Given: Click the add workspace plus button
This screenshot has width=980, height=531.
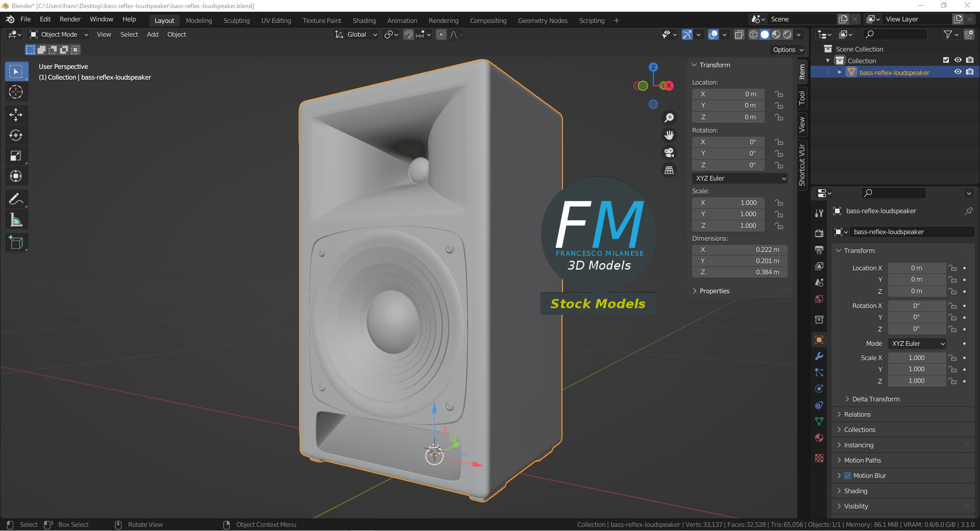Looking at the screenshot, I should point(617,20).
